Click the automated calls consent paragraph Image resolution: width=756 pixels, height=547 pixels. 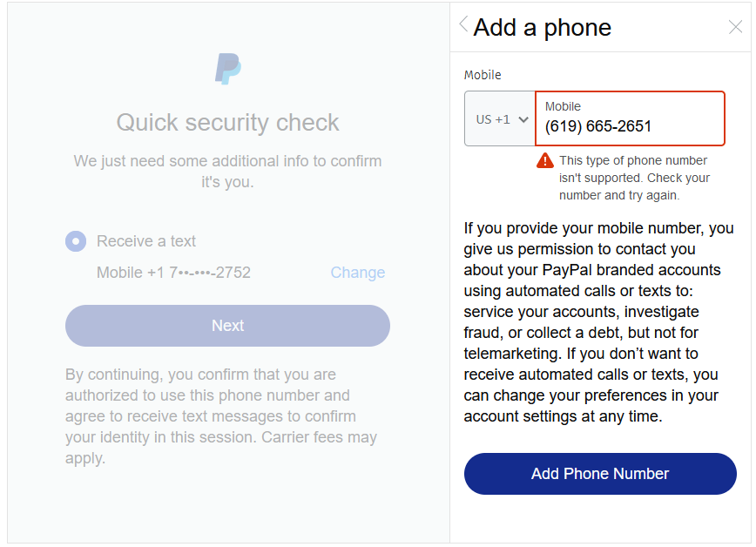599,322
